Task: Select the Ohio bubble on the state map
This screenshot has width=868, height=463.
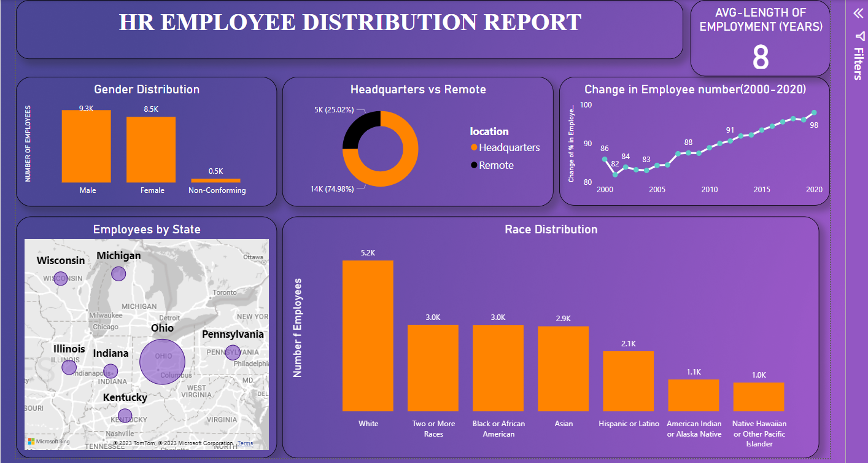Action: point(161,362)
